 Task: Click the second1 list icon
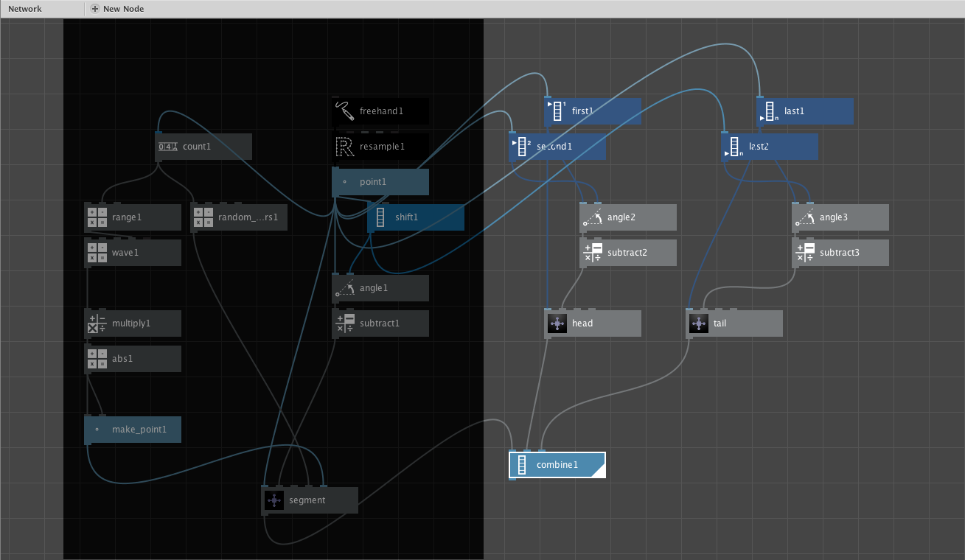(522, 147)
